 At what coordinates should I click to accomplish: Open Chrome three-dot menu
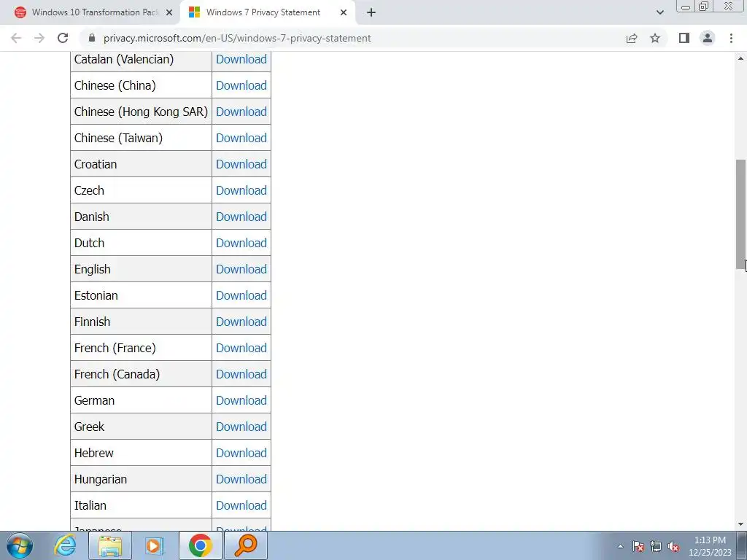pos(731,38)
